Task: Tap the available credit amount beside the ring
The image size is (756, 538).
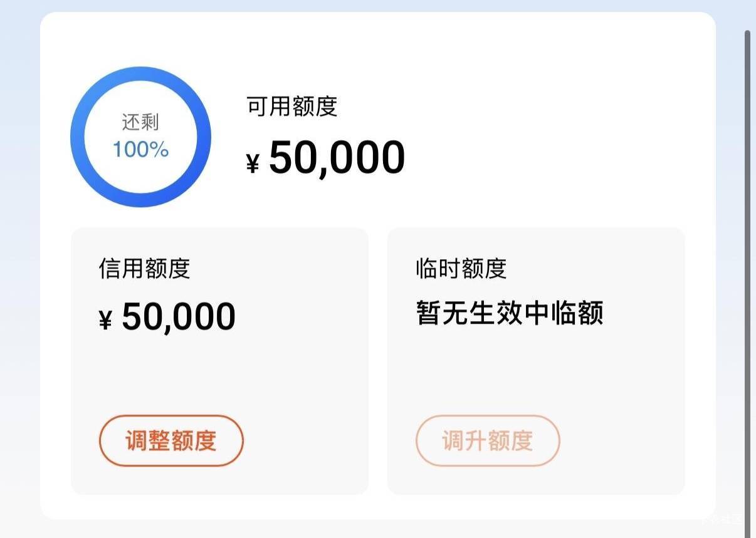Action: pyautogui.click(x=337, y=157)
